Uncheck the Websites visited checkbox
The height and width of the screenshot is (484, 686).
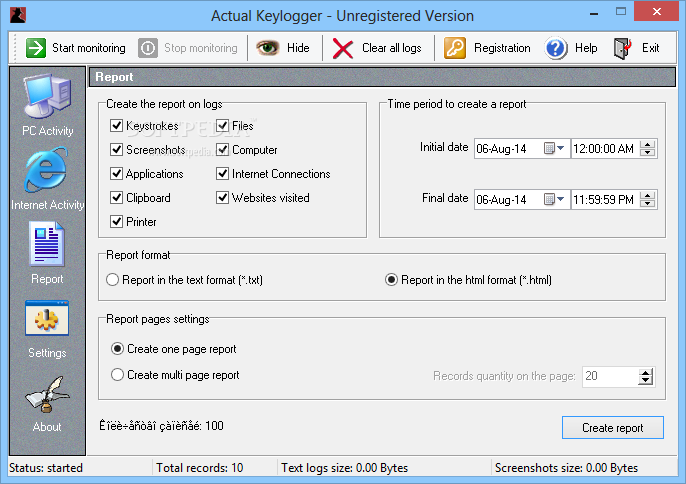223,198
